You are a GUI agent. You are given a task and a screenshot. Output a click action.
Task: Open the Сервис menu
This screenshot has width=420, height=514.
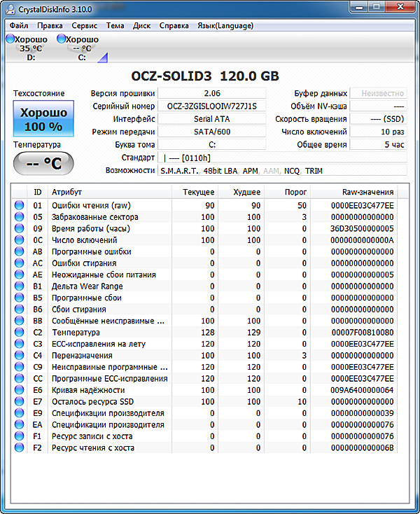85,26
